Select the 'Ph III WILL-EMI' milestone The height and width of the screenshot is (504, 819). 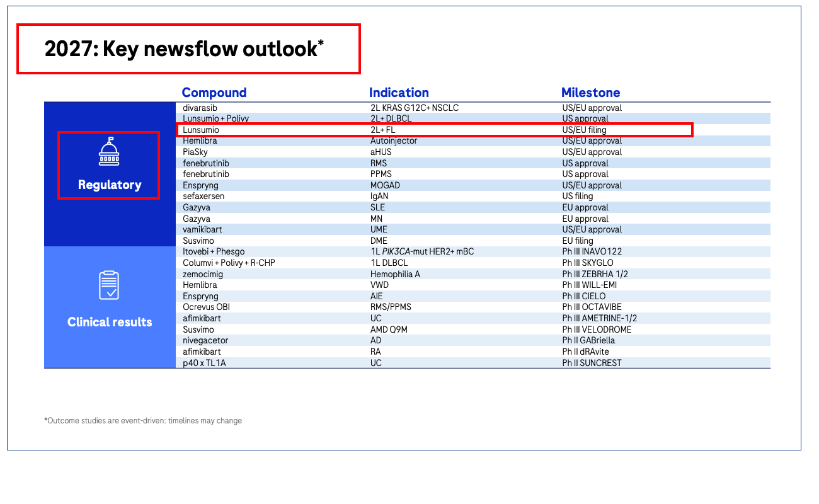coord(590,285)
